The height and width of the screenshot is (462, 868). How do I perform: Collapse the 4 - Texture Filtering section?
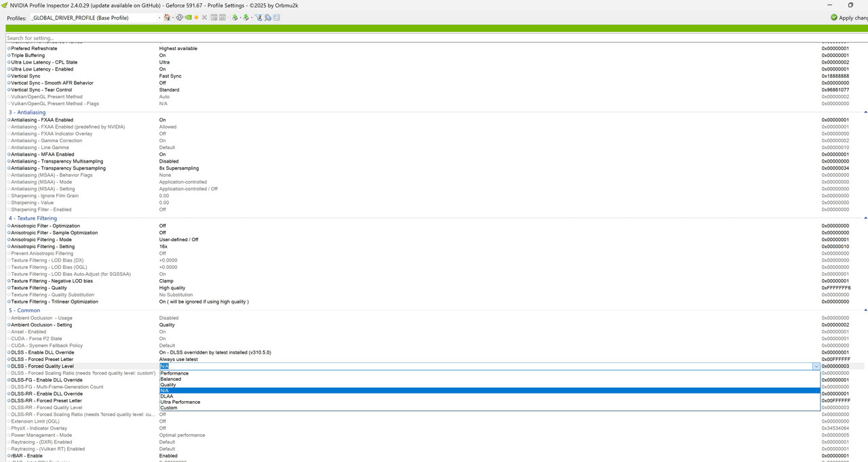pyautogui.click(x=865, y=218)
